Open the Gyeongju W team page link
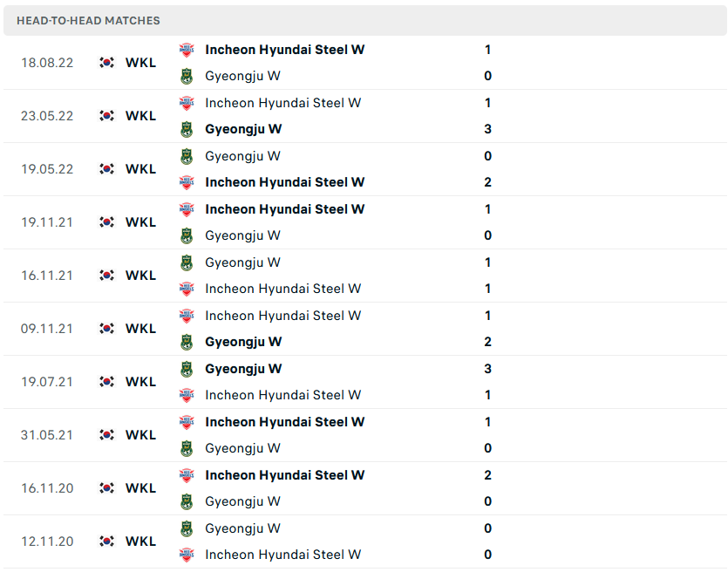728x572 pixels. (x=242, y=76)
